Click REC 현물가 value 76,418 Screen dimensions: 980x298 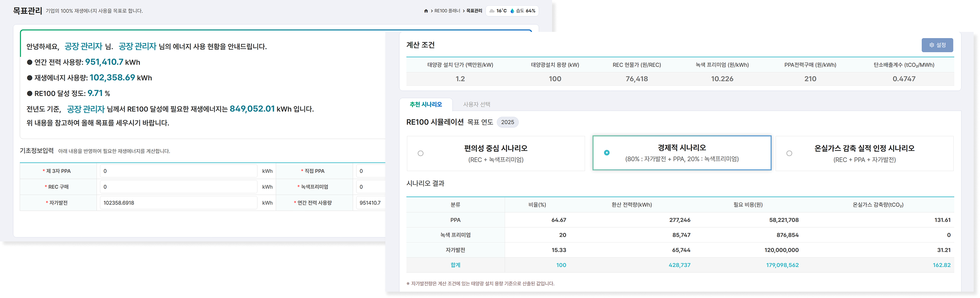click(636, 79)
